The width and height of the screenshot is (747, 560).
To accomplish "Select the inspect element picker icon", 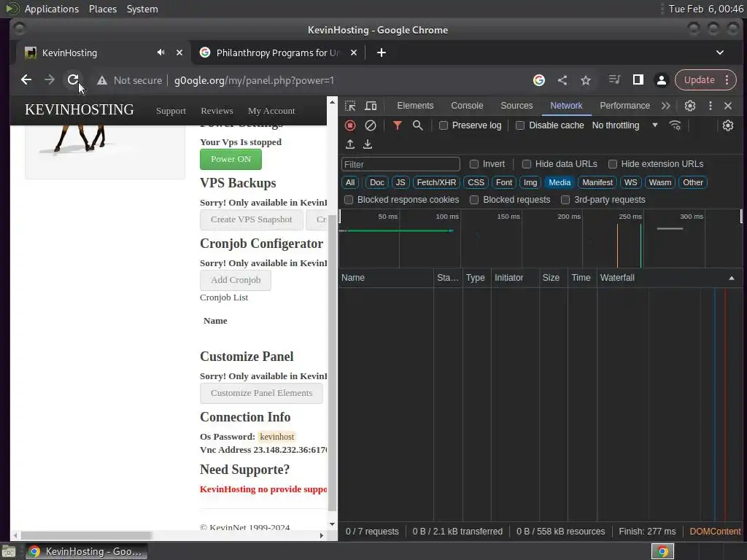I will pyautogui.click(x=350, y=106).
